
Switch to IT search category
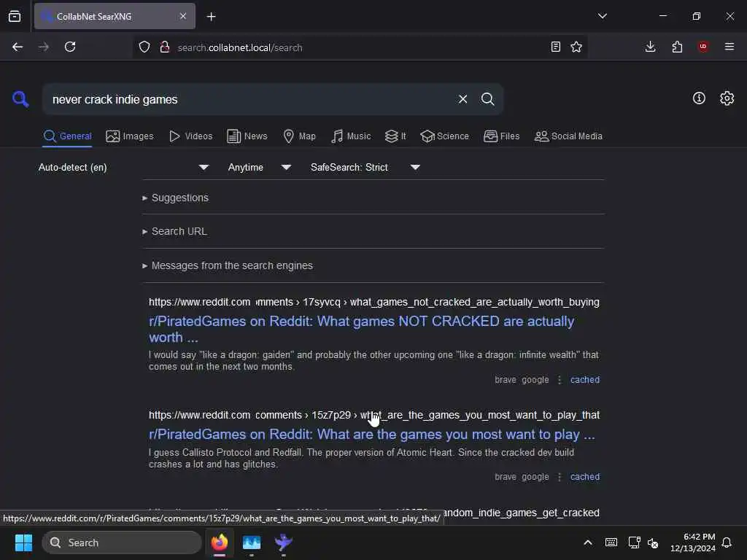395,136
